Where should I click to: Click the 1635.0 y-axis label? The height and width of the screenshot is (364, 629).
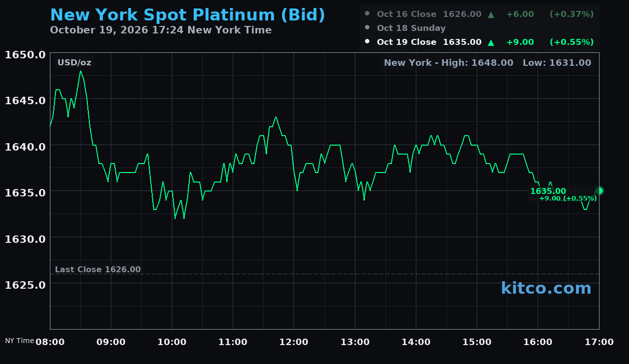click(25, 193)
